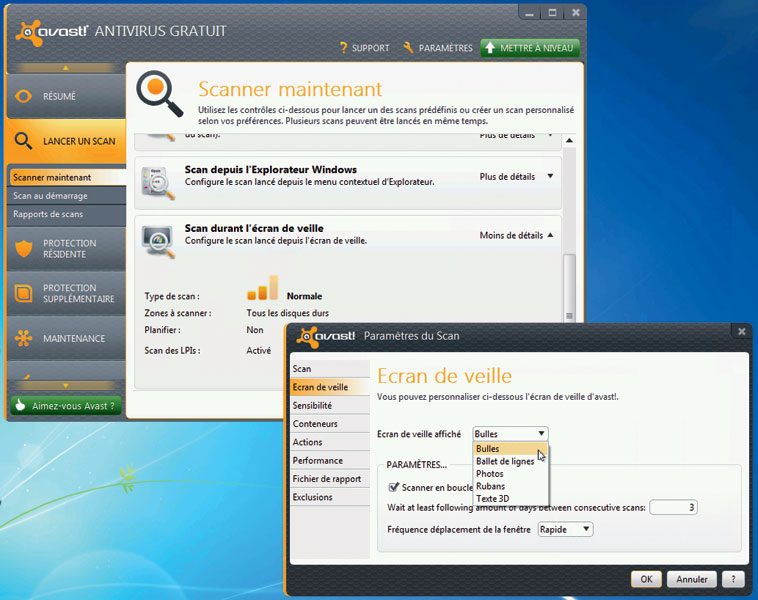Open the Sensibilité settings tab
Viewport: 758px width, 600px height.
pos(330,405)
